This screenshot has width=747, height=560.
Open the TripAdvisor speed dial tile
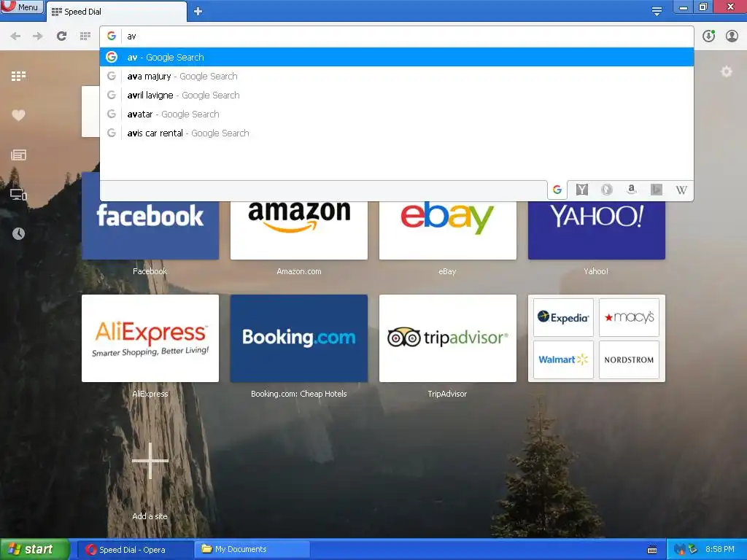point(447,338)
